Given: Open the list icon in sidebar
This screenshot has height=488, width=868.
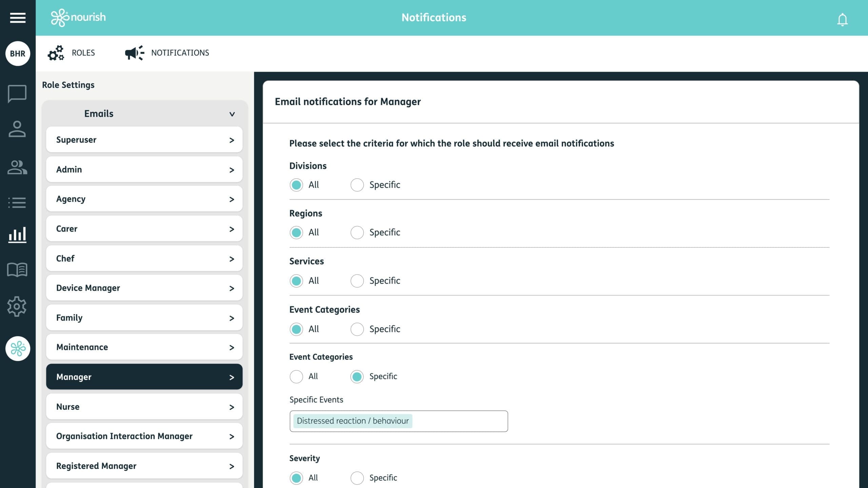Looking at the screenshot, I should [17, 203].
